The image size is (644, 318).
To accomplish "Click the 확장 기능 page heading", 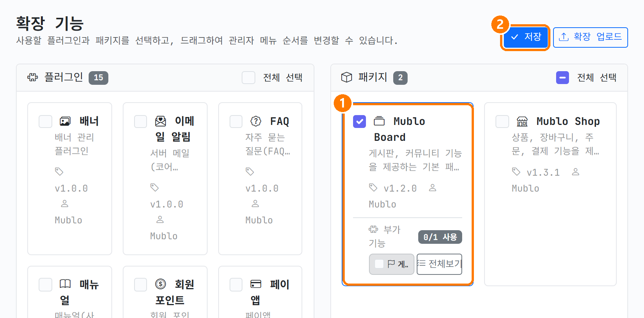I will point(50,23).
